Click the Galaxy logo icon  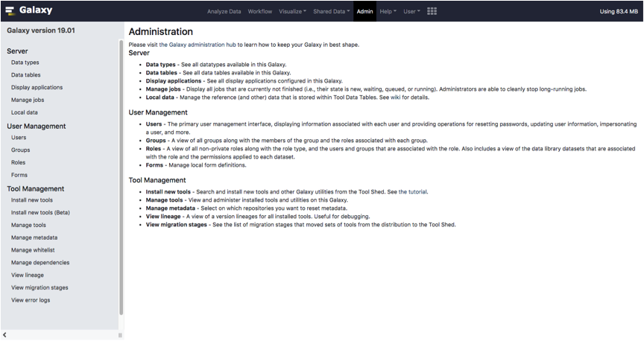pyautogui.click(x=10, y=10)
